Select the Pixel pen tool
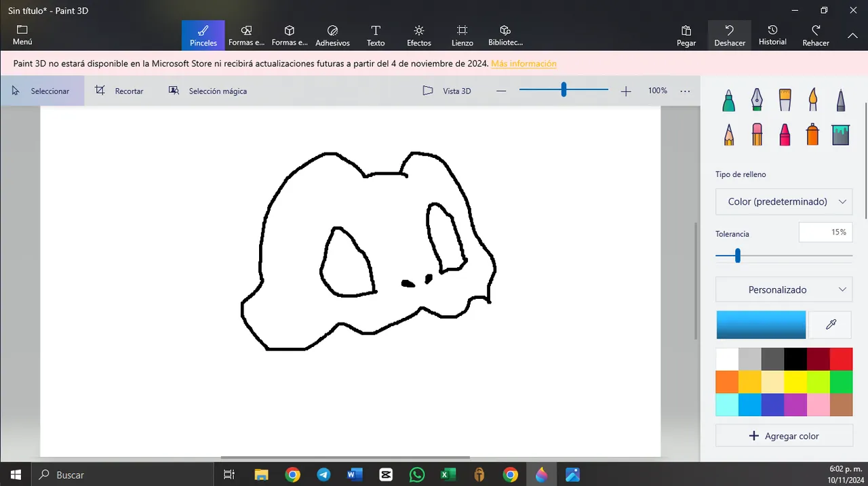 point(841,100)
